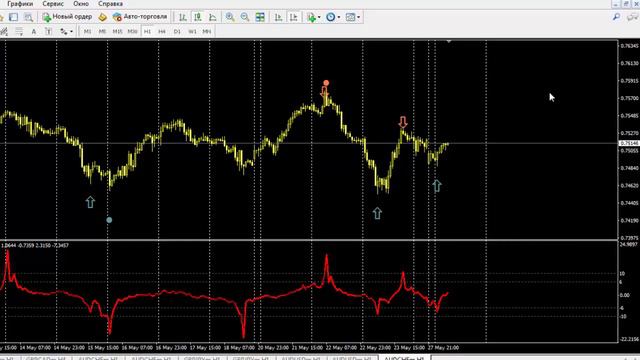Screen dimensions: 640x360
Task: Select the arrows drawing tool
Action: point(63,31)
